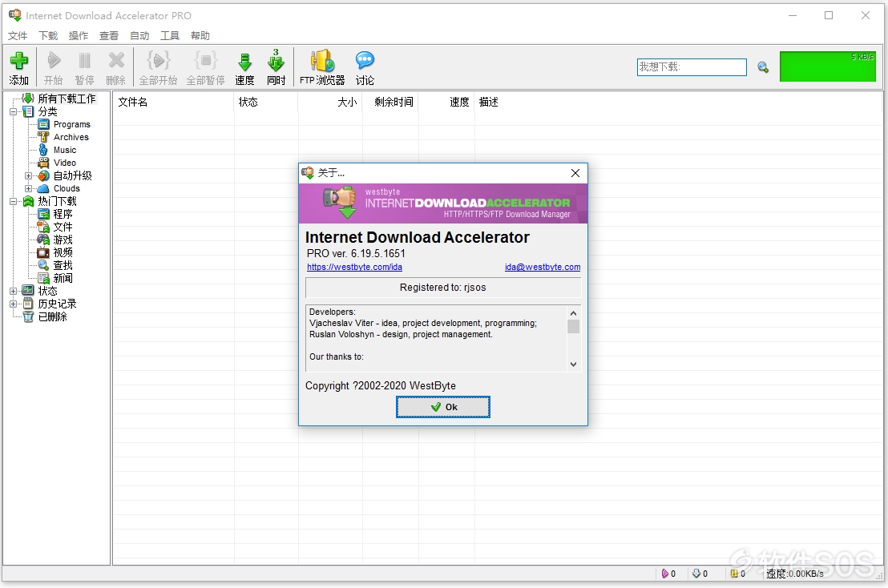Click the 状态 column header

[x=266, y=102]
